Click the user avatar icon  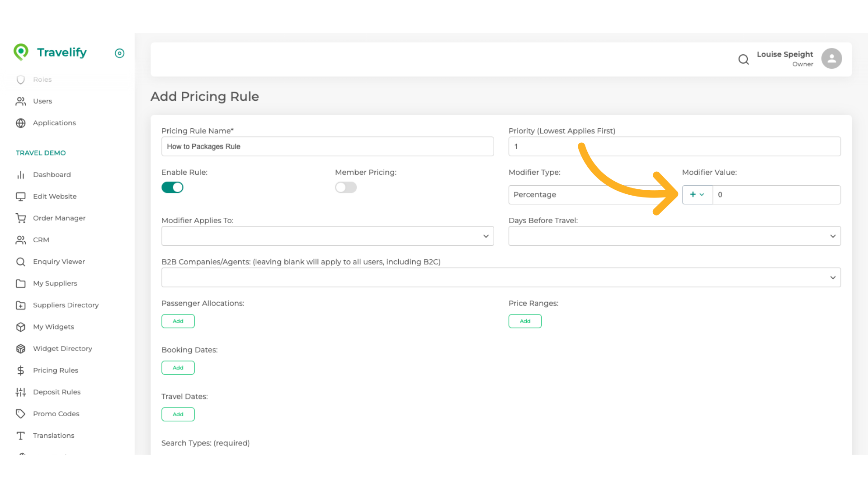click(831, 59)
